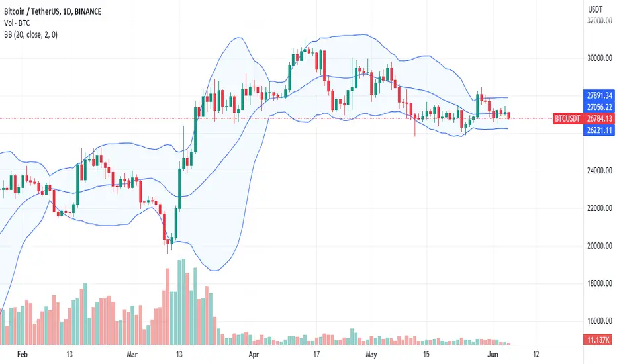The height and width of the screenshot is (364, 617).
Task: Click the Feb date on time axis
Action: point(23,355)
